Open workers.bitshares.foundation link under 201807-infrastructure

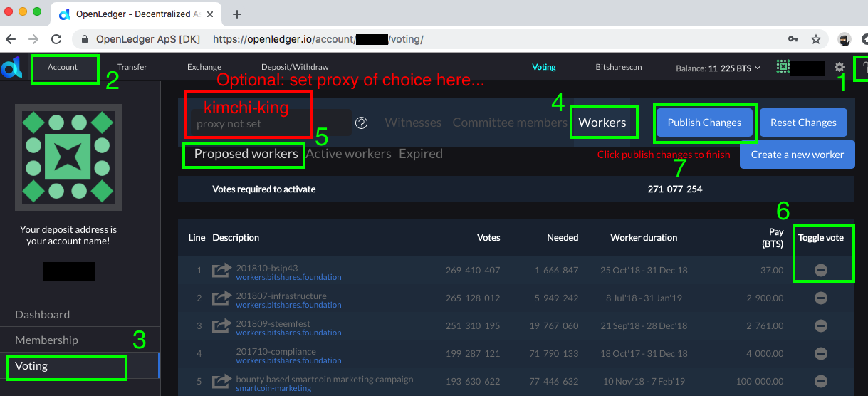click(x=288, y=305)
